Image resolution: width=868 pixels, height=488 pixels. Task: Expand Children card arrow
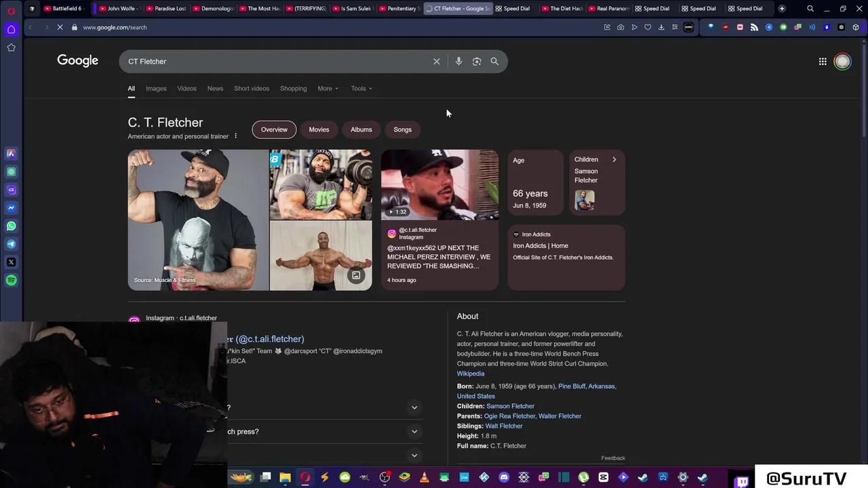click(614, 160)
